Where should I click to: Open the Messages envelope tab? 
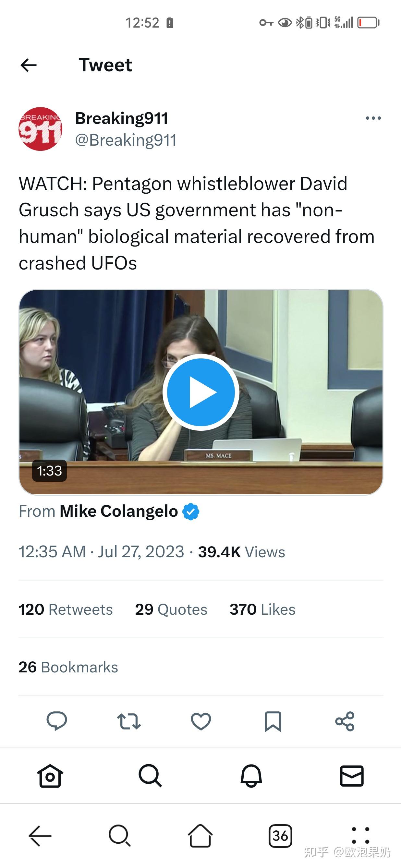tap(352, 776)
